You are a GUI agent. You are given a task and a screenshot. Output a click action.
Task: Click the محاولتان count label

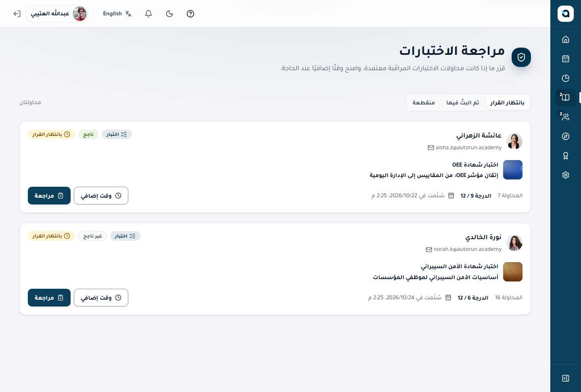pos(30,102)
